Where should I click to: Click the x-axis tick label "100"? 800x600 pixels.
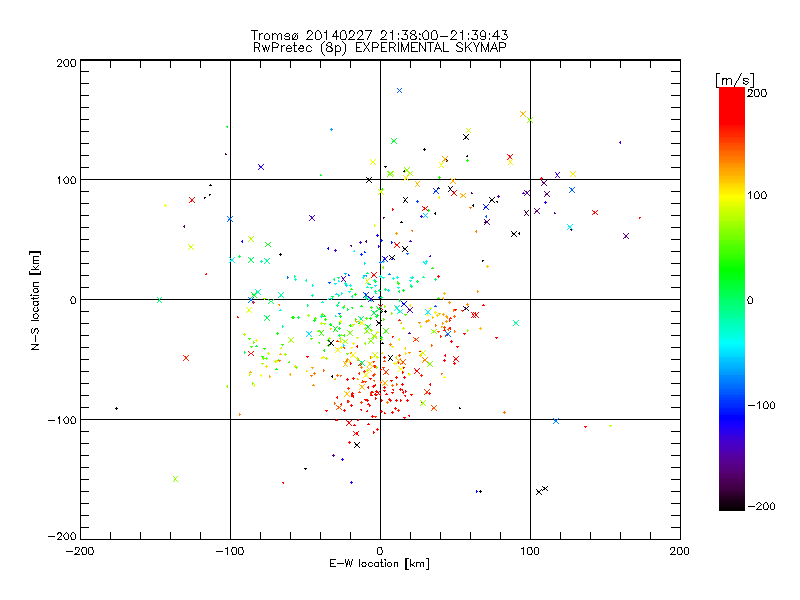pyautogui.click(x=530, y=551)
